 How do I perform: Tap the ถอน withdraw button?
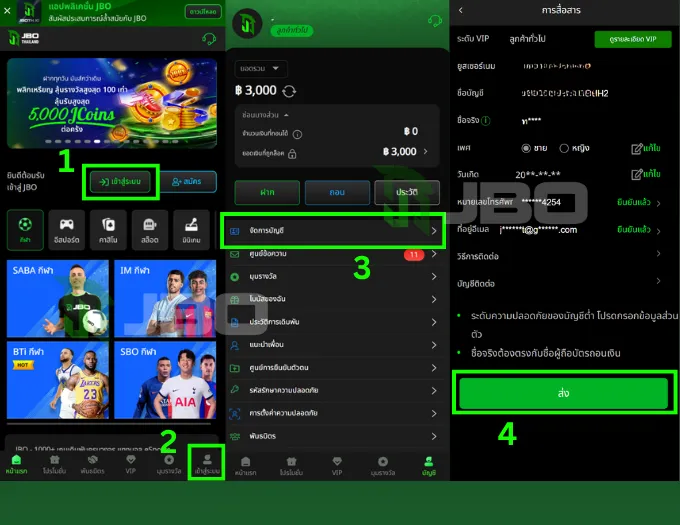click(337, 192)
